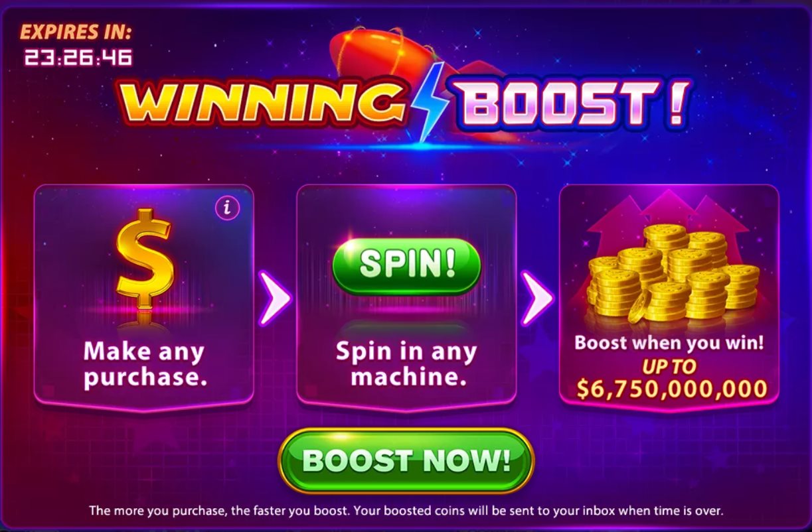The width and height of the screenshot is (812, 532).
Task: Click the first white chevron arrow
Action: click(275, 298)
